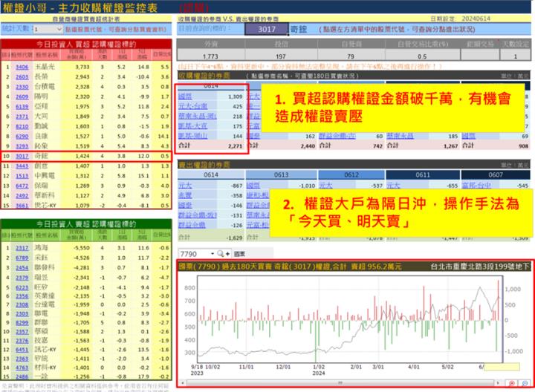Open stock code 4763 材料-KY
Screen dimensions: 535x392
coord(22,367)
